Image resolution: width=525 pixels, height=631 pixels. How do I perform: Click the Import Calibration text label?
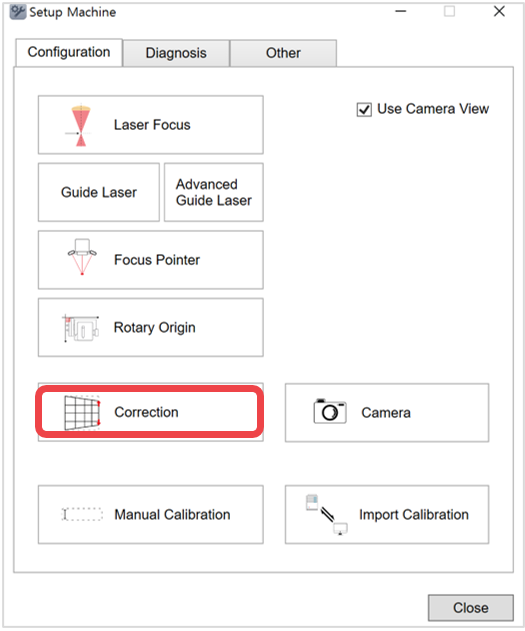click(x=414, y=514)
